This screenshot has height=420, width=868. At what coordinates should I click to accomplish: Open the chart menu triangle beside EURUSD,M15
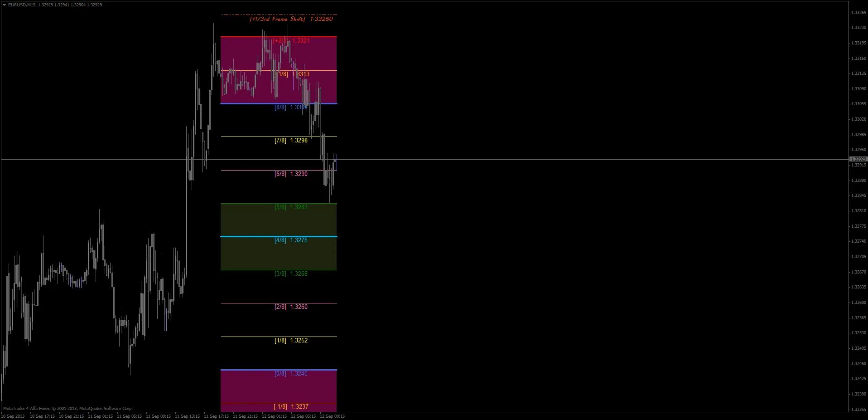point(4,5)
